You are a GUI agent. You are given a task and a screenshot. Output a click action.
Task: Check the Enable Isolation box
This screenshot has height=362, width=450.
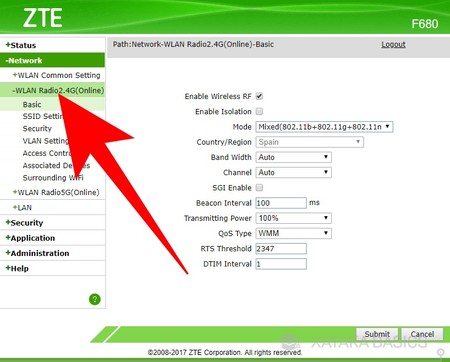click(259, 111)
